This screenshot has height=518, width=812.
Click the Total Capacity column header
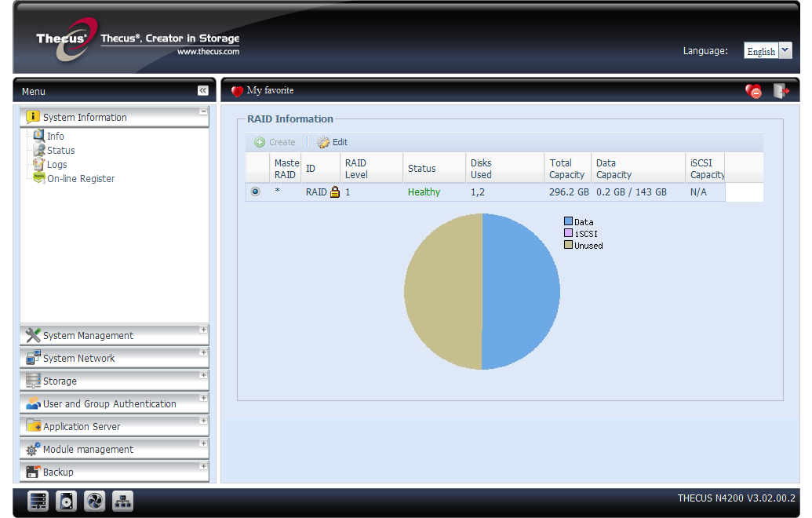(x=567, y=168)
